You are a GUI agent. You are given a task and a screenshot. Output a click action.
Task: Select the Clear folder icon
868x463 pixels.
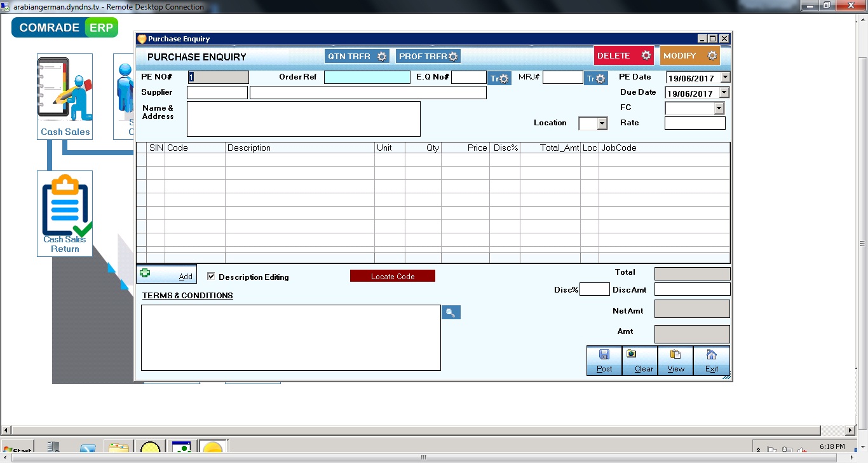(639, 355)
